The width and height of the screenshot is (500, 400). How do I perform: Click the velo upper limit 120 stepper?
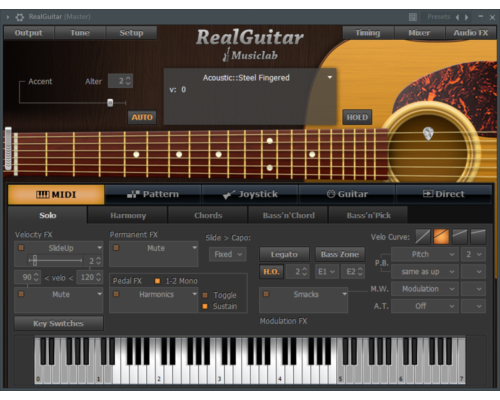[98, 277]
